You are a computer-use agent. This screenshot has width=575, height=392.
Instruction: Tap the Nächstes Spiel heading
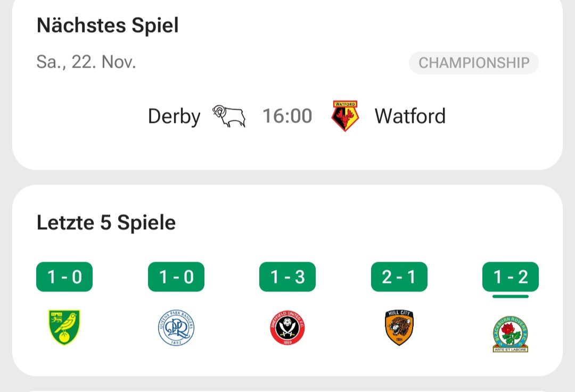pyautogui.click(x=108, y=26)
